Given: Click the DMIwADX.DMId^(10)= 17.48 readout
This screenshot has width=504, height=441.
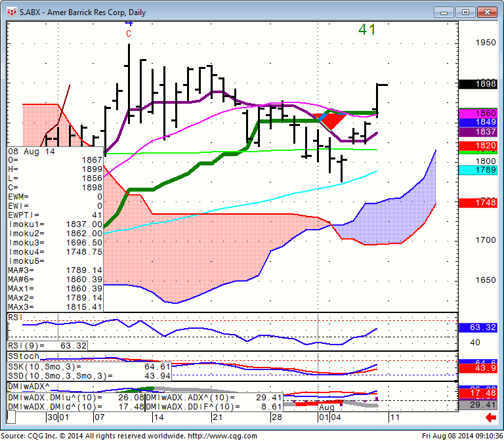Looking at the screenshot, I should click(x=76, y=407).
